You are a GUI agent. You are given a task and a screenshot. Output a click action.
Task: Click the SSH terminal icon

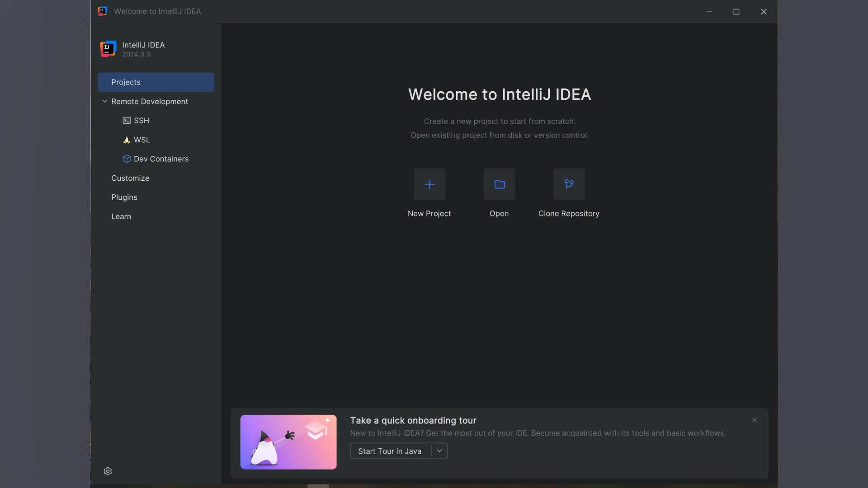(x=127, y=121)
